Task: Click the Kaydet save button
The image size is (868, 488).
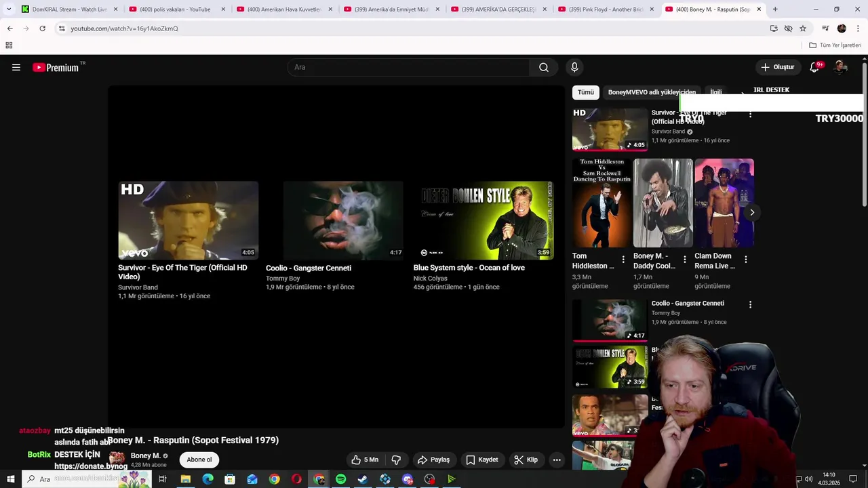Action: (x=482, y=460)
